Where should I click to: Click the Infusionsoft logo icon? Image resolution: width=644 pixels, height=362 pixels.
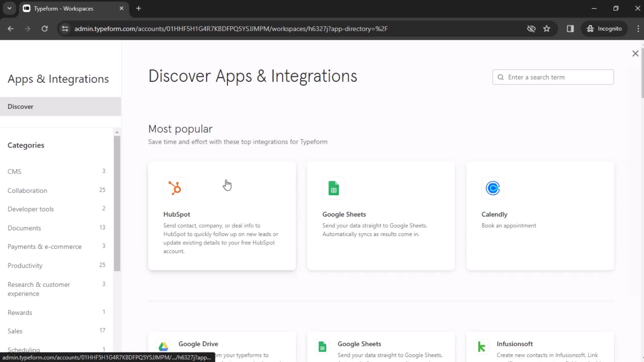[x=481, y=347]
